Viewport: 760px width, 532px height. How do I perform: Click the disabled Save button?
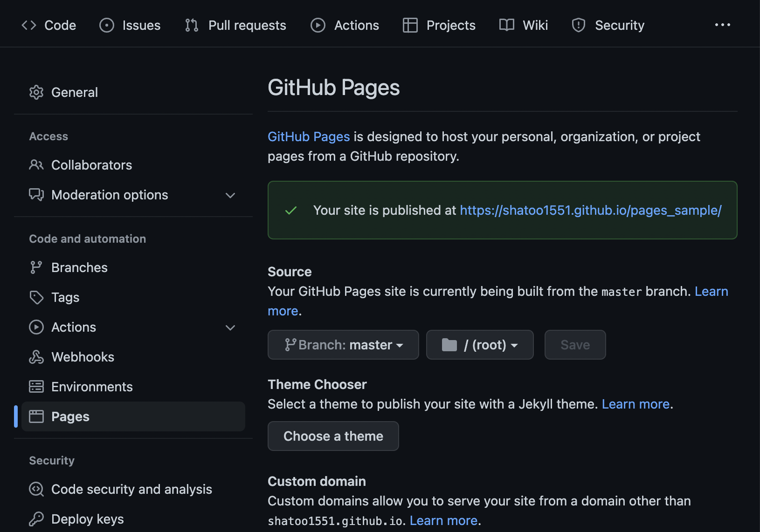[x=575, y=345]
